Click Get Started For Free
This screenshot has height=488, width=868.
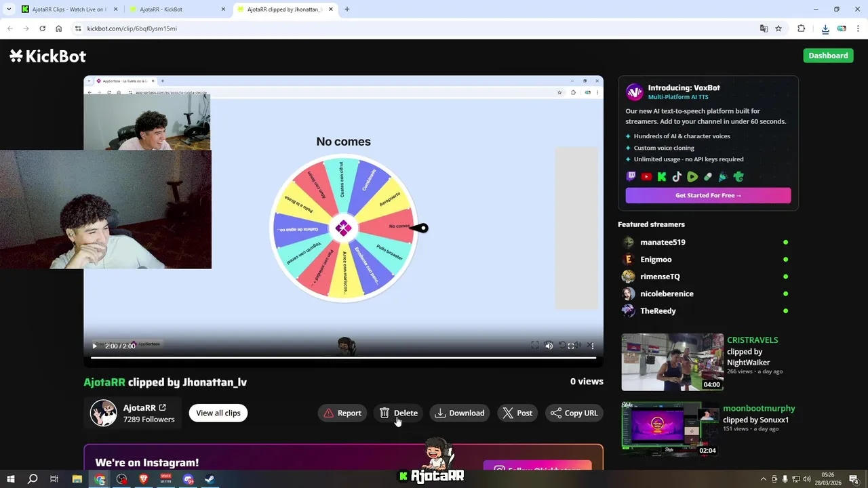708,195
